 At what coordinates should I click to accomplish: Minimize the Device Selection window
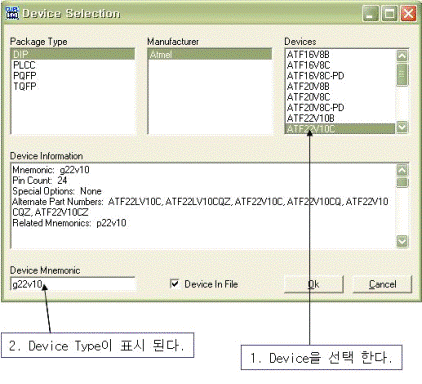click(x=370, y=14)
